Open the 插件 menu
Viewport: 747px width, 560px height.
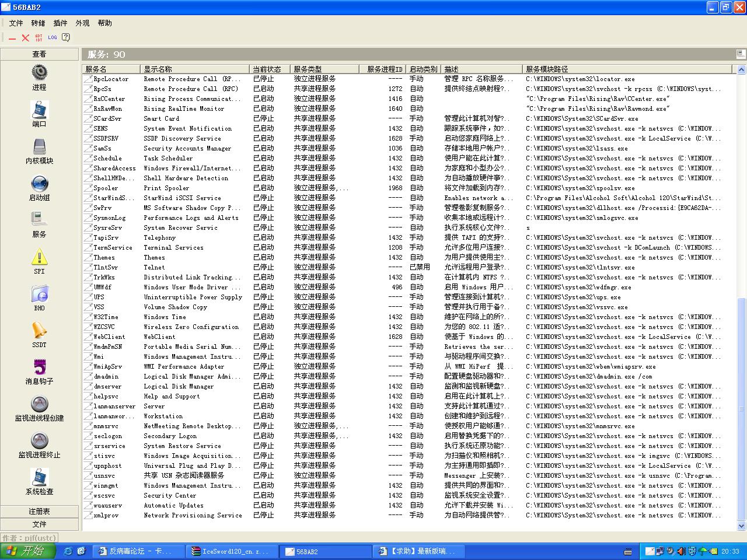click(x=60, y=23)
